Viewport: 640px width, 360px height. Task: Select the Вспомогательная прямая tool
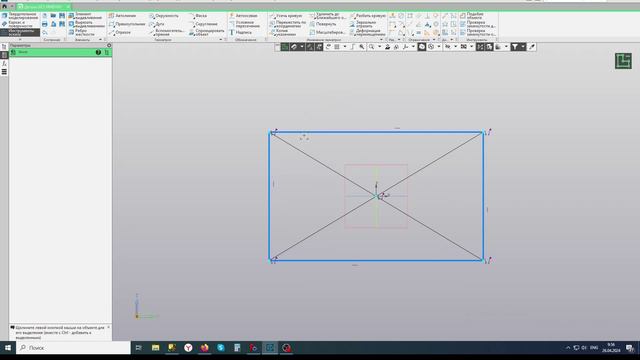pos(167,32)
